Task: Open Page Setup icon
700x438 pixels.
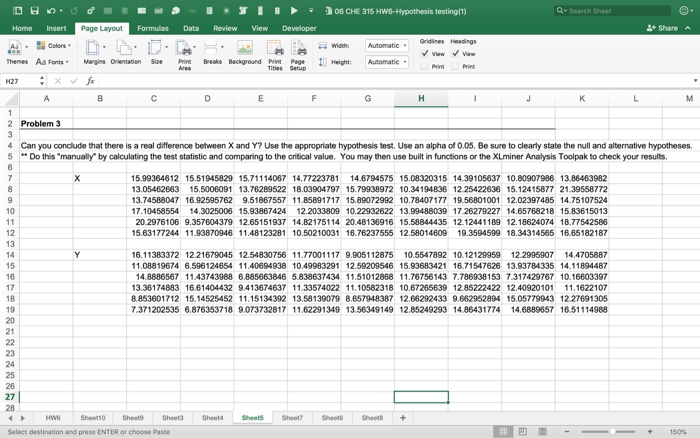Action: [298, 48]
